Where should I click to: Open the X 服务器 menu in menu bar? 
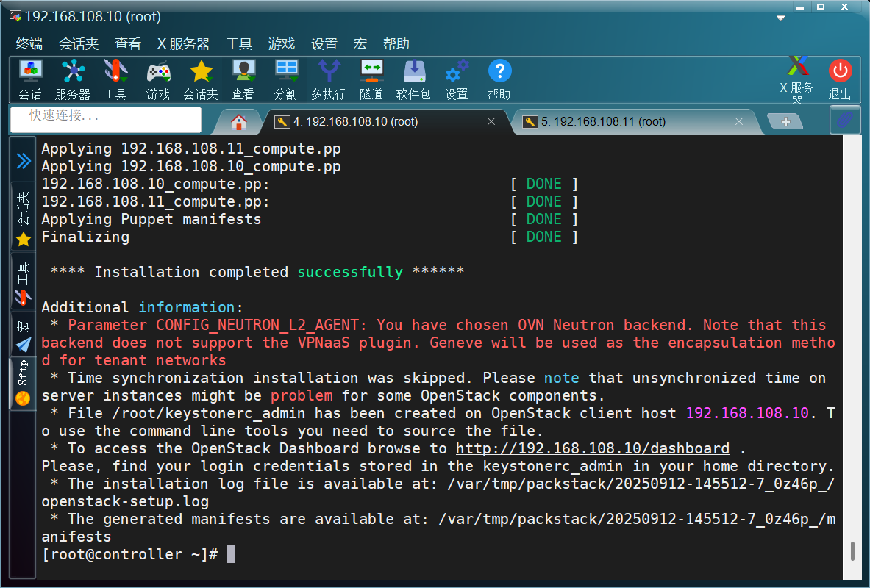184,44
